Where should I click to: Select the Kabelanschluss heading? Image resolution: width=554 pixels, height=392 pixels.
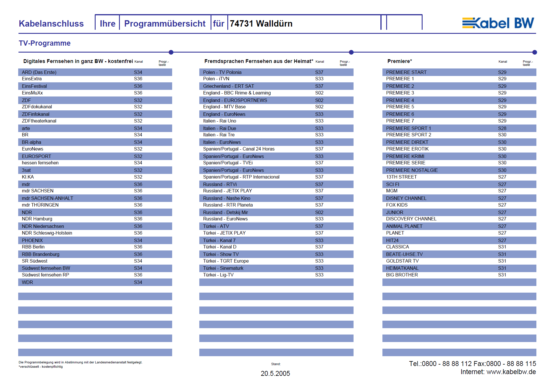pos(51,23)
